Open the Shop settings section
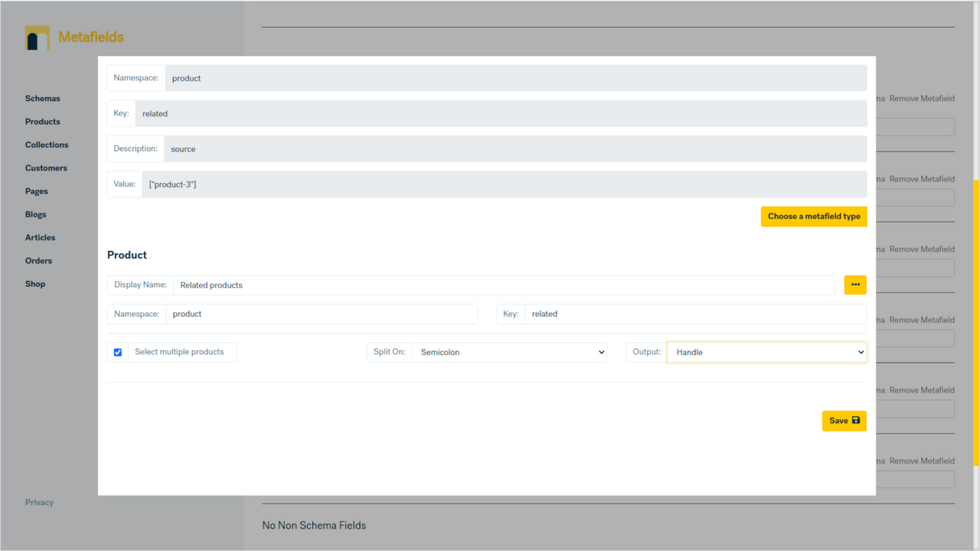 [x=34, y=284]
